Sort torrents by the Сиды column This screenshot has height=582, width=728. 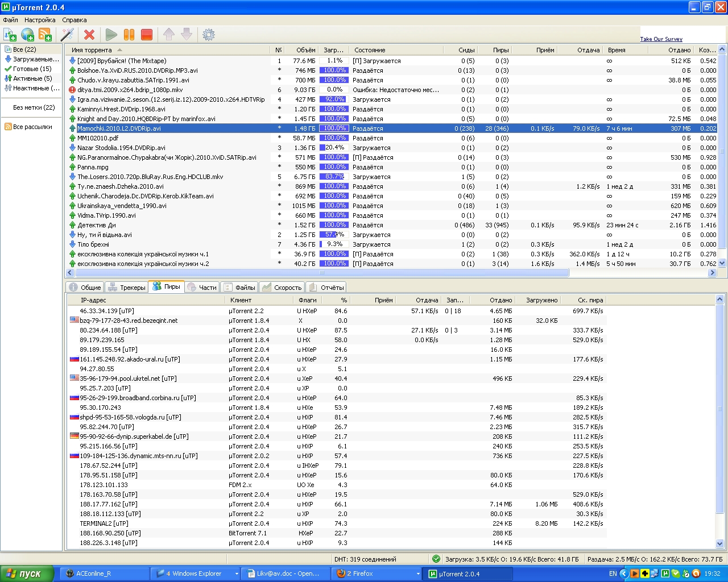(460, 50)
